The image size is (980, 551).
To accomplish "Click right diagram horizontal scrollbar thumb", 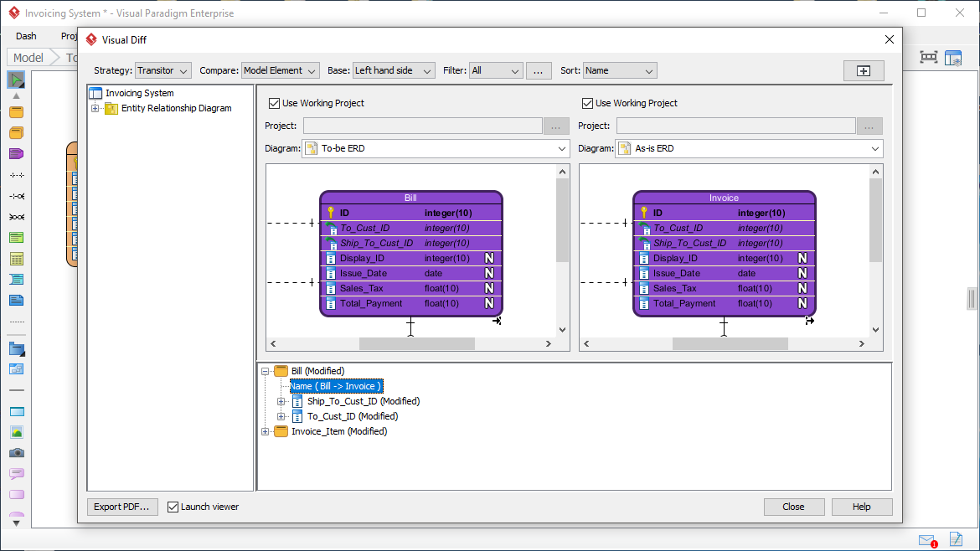I will (730, 343).
